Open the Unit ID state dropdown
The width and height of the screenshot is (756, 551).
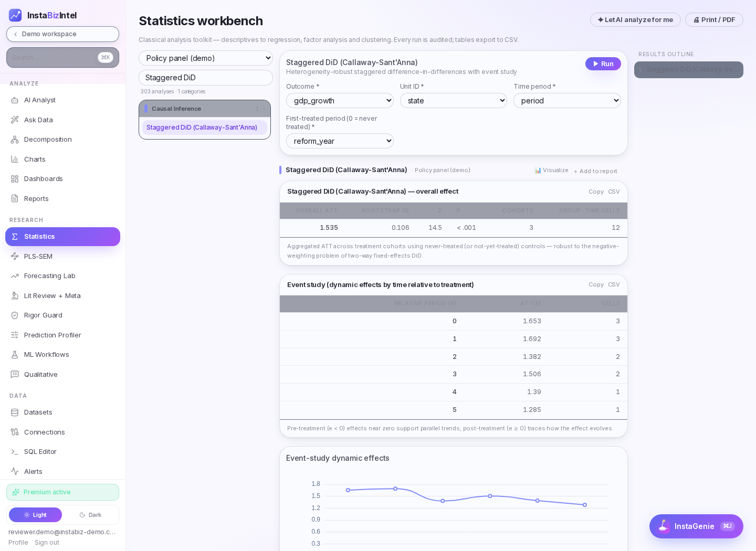click(454, 101)
